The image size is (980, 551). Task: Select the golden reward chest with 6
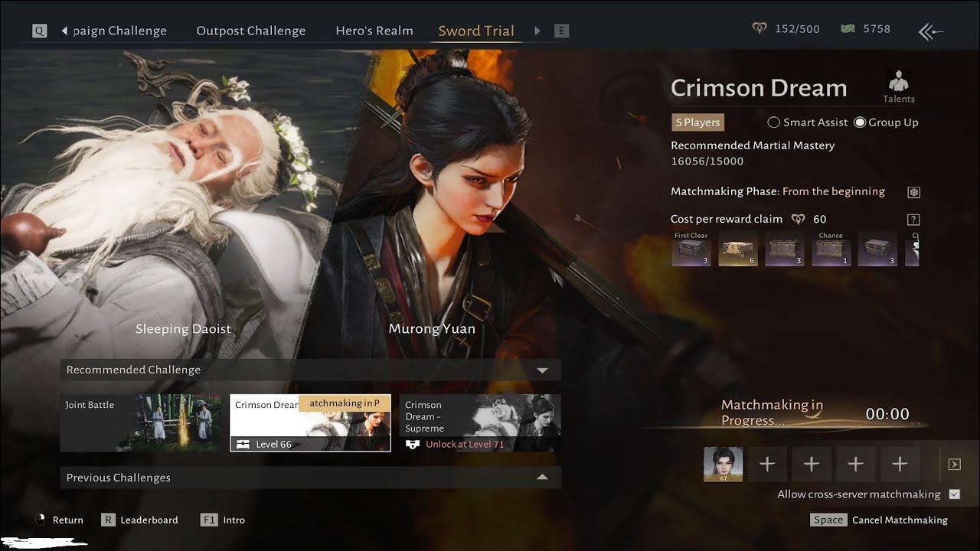pyautogui.click(x=738, y=249)
